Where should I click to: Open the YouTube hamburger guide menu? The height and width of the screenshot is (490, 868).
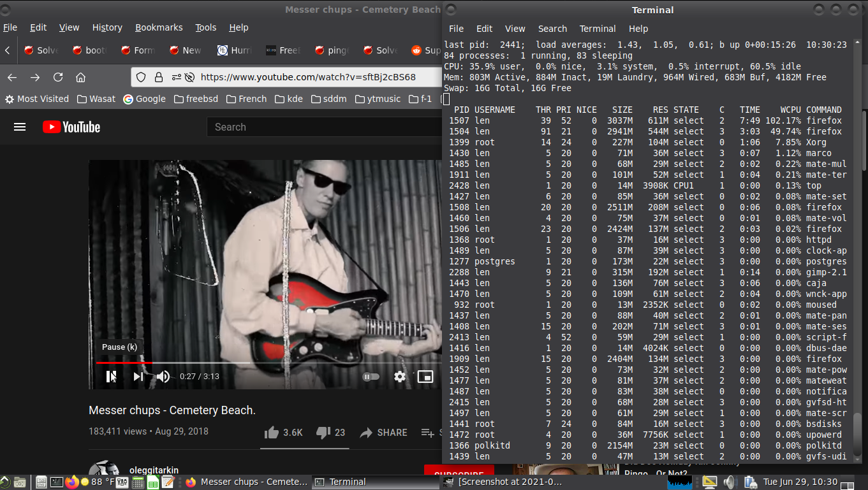(x=20, y=127)
